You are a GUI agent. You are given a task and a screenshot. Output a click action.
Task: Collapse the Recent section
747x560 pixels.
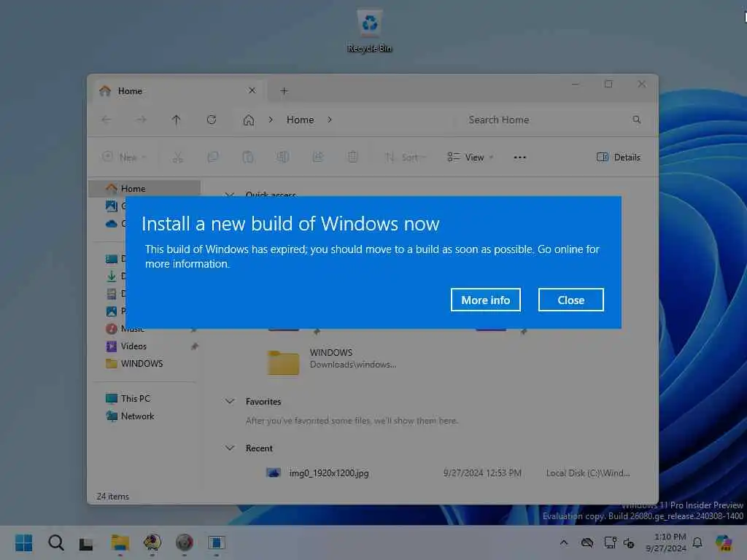[x=230, y=448]
